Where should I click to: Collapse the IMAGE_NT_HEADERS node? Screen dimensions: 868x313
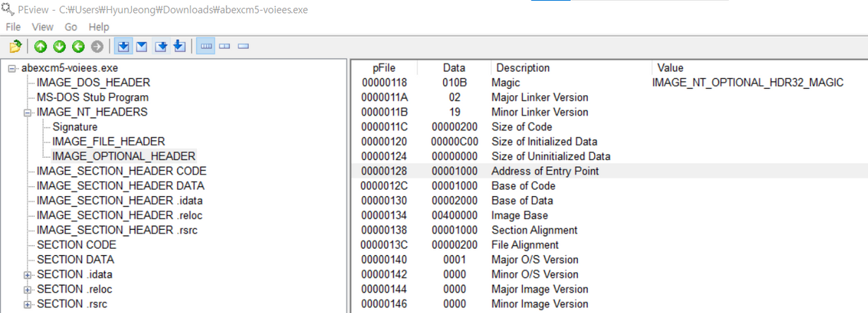28,113
